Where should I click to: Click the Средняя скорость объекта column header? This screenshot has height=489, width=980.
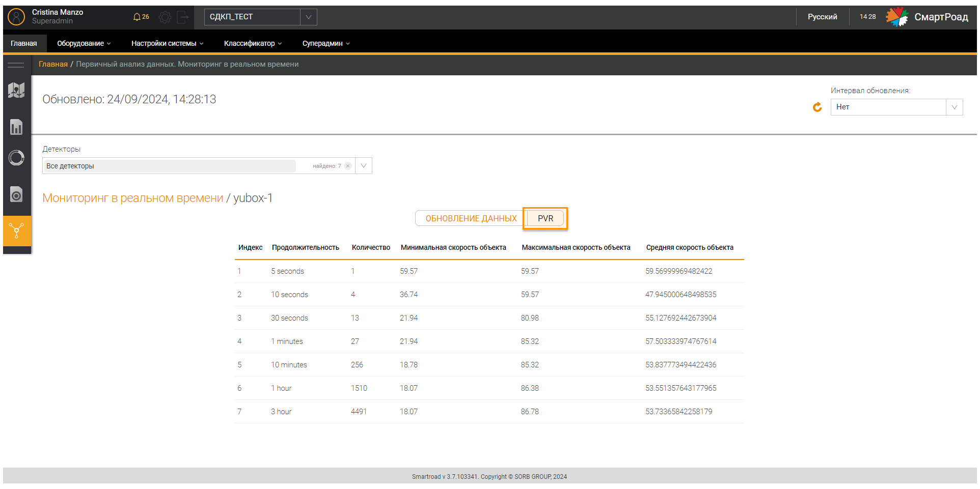coord(690,247)
